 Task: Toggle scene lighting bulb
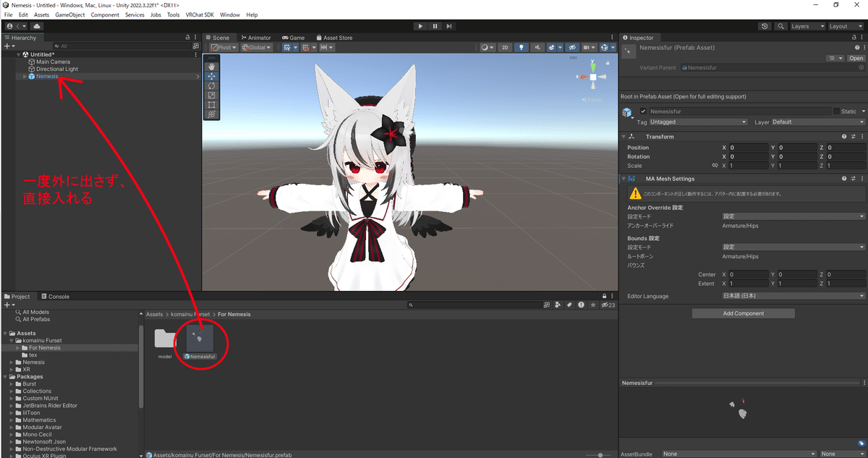point(521,48)
